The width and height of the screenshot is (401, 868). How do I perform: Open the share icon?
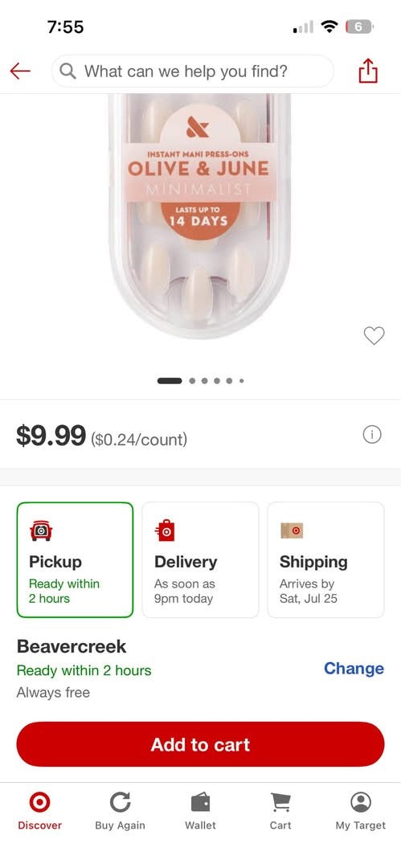coord(368,71)
